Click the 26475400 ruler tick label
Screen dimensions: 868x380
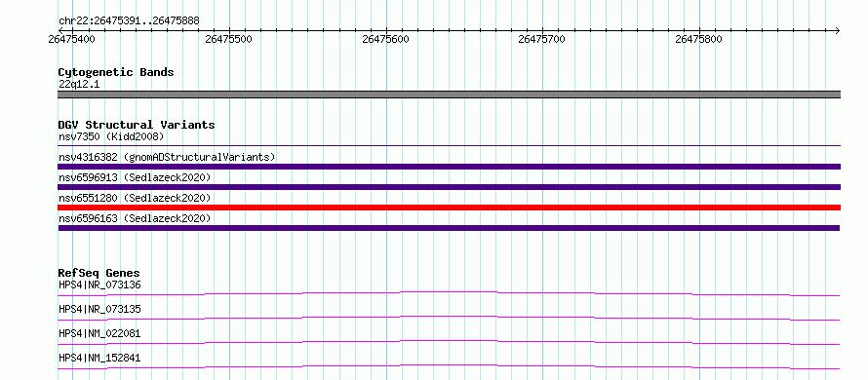71,39
